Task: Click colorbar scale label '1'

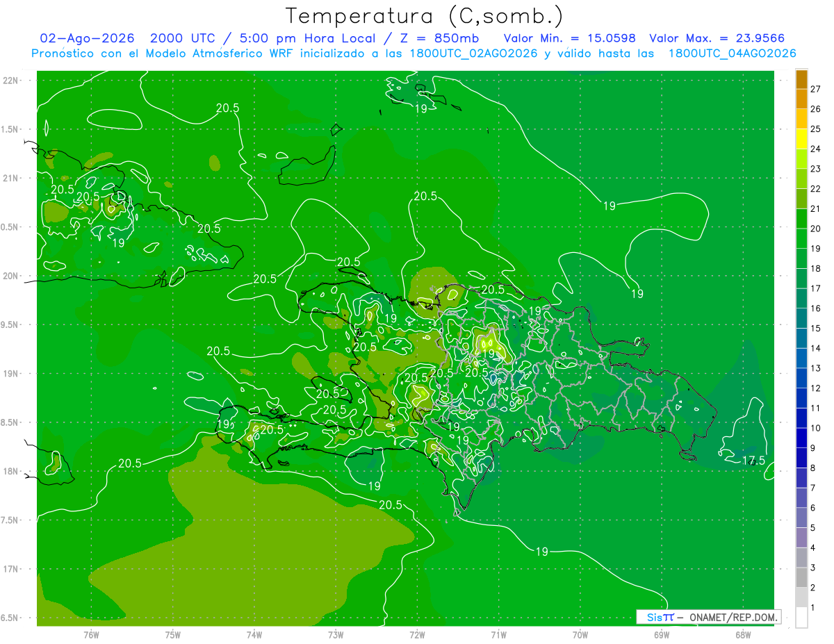Action: point(813,608)
